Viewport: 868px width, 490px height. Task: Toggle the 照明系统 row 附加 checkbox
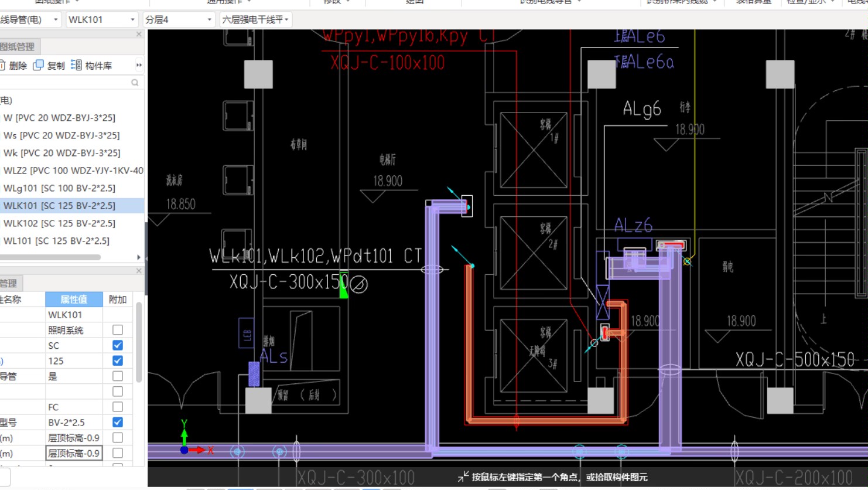coord(118,330)
